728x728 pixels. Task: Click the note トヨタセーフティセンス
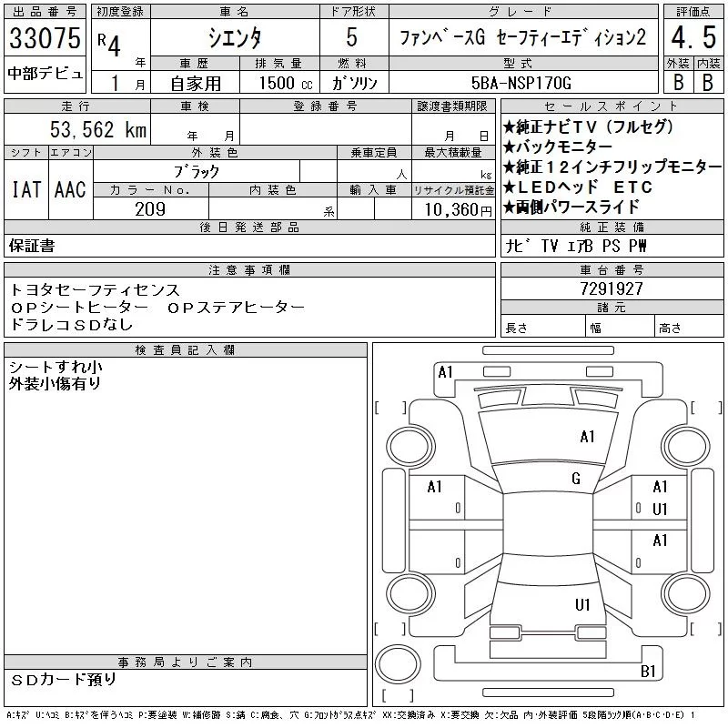click(x=95, y=290)
